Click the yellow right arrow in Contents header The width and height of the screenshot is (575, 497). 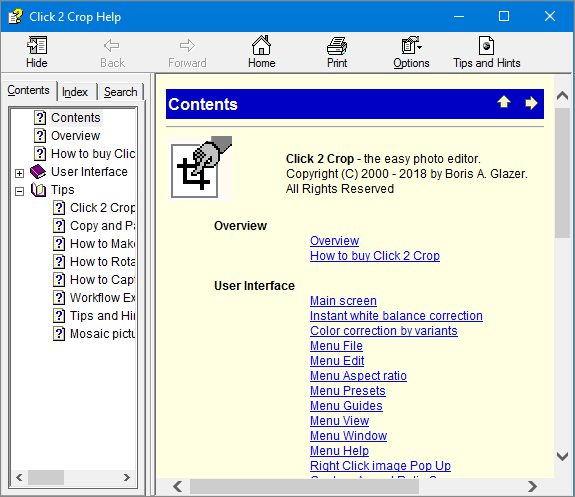click(x=531, y=103)
